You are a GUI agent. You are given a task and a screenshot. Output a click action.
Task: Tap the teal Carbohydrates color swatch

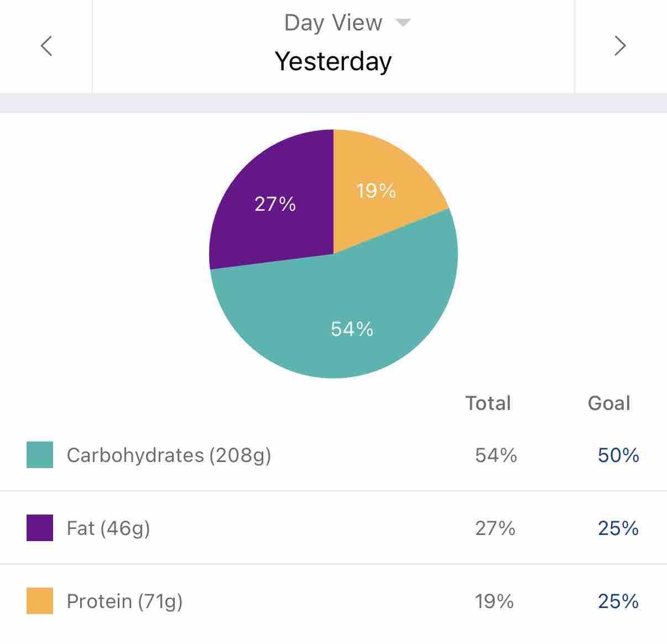tap(40, 455)
